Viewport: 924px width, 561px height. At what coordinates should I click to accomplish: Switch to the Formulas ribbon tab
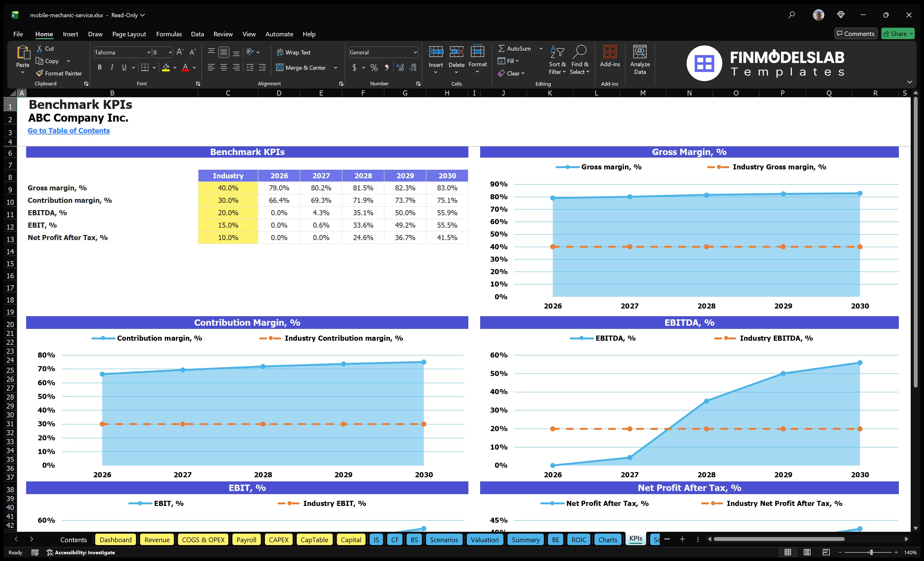pyautogui.click(x=169, y=34)
